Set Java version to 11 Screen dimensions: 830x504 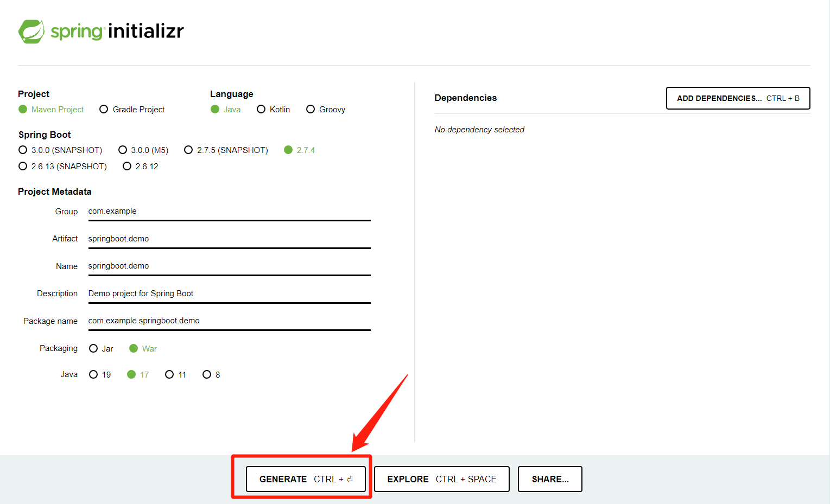pyautogui.click(x=175, y=375)
